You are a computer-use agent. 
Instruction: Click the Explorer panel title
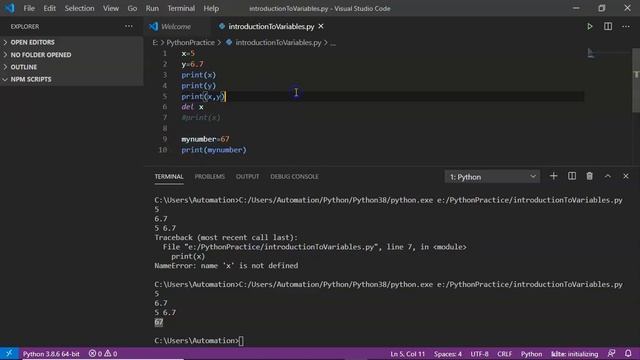(25, 27)
